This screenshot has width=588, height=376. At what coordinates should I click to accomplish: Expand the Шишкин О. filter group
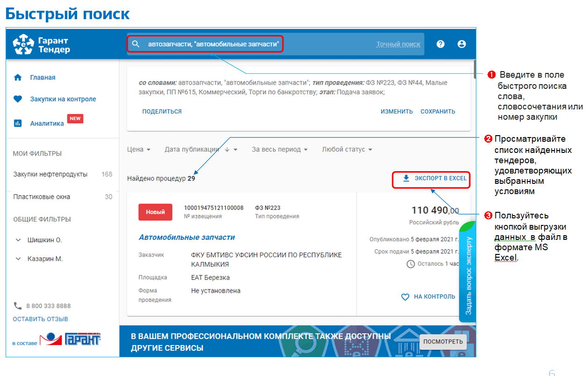[18, 240]
